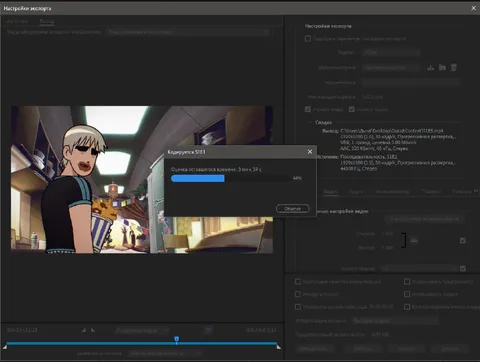Click the delete preset trash icon
This screenshot has width=480, height=362.
[454, 67]
